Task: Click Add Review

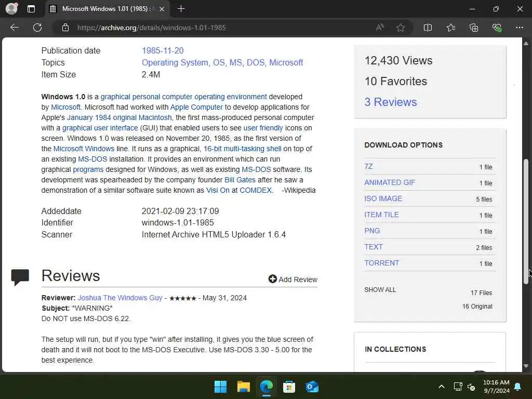Action: click(293, 279)
